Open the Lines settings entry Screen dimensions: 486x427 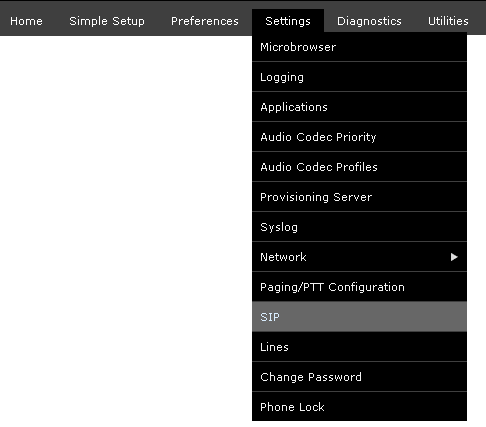359,347
